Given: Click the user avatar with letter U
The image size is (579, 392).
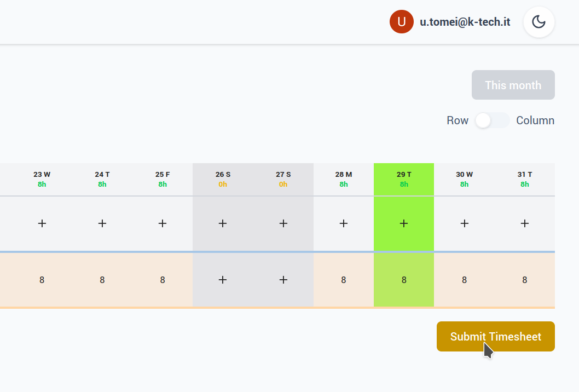Looking at the screenshot, I should [x=401, y=22].
